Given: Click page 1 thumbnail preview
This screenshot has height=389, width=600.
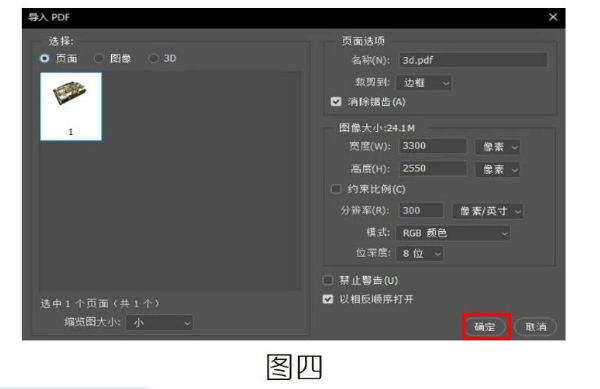Looking at the screenshot, I should tap(71, 106).
